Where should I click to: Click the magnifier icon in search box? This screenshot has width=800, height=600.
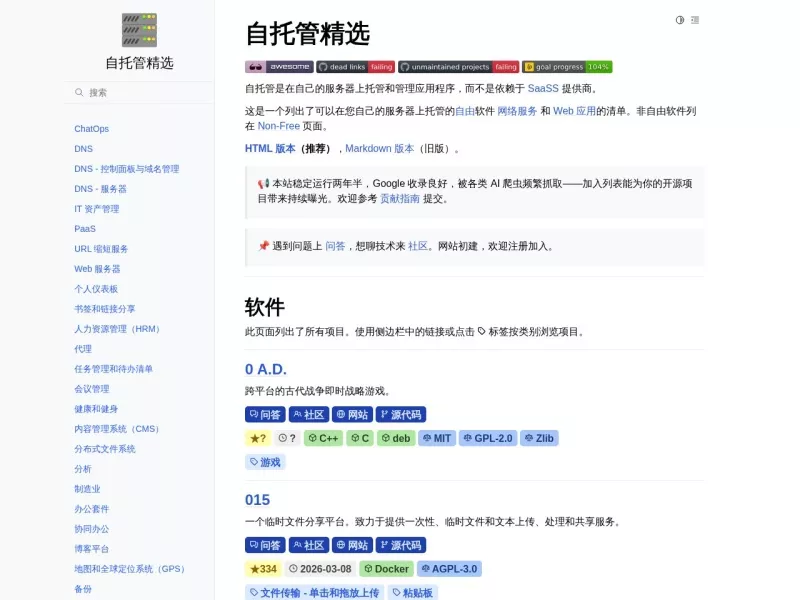(x=79, y=92)
